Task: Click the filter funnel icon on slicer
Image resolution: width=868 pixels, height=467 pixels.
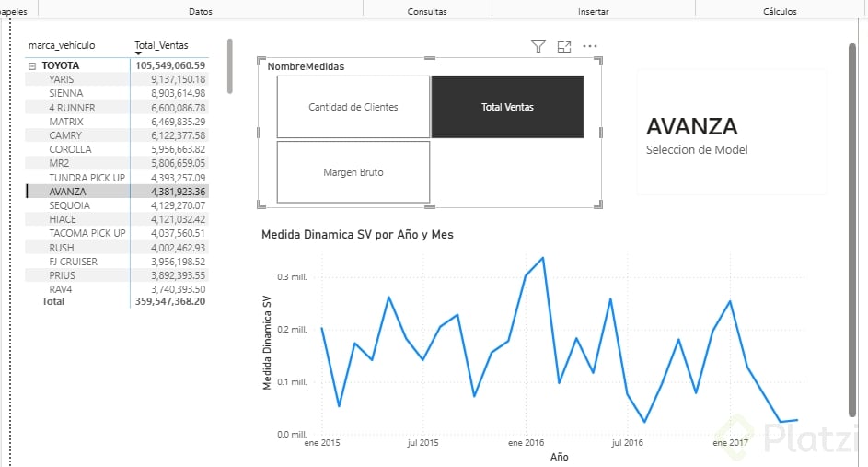Action: pos(538,46)
